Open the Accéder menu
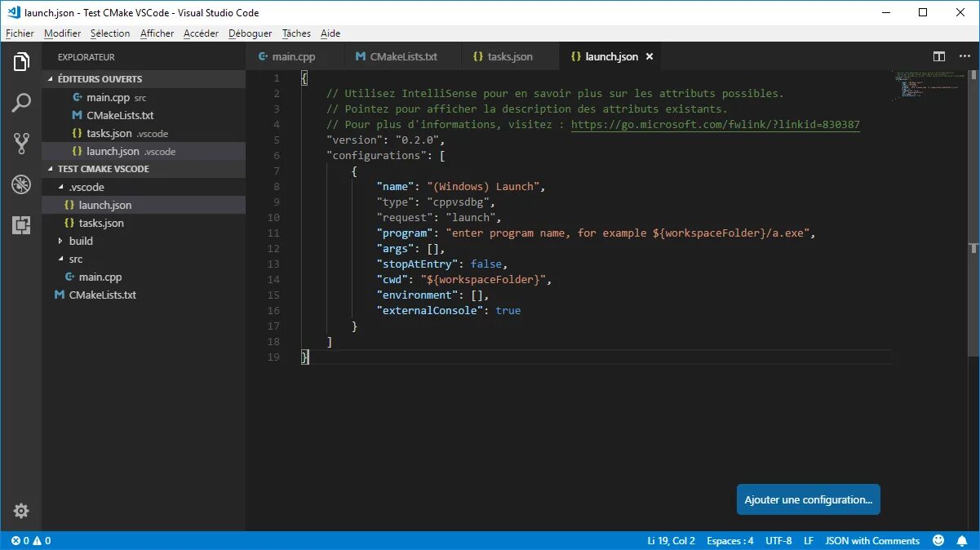The width and height of the screenshot is (980, 550). (201, 33)
